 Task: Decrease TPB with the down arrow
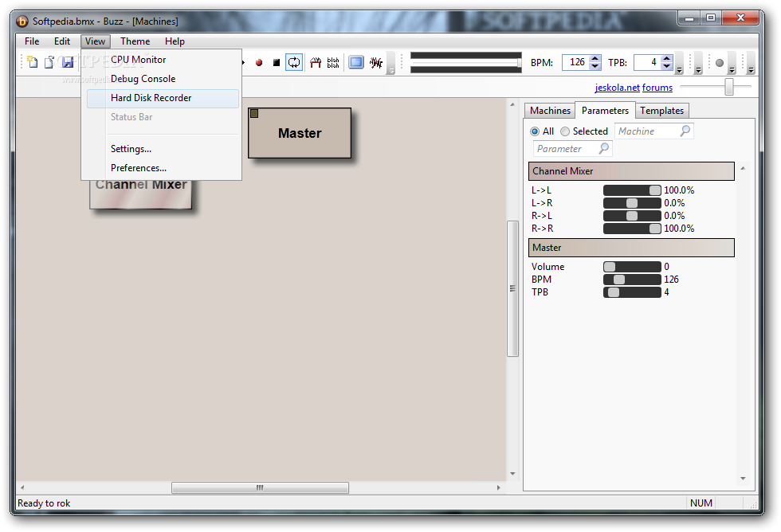coord(667,66)
